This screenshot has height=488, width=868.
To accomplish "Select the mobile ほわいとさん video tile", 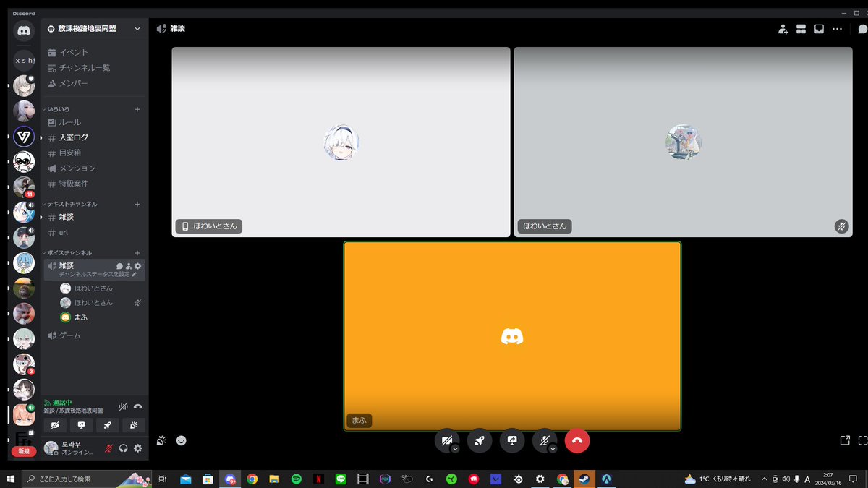I will click(x=341, y=142).
